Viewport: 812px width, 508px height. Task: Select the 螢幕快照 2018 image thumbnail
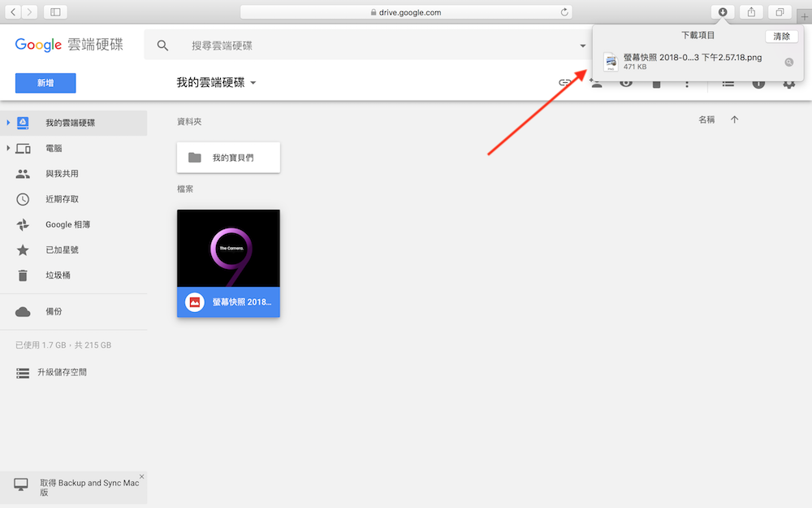pyautogui.click(x=228, y=248)
